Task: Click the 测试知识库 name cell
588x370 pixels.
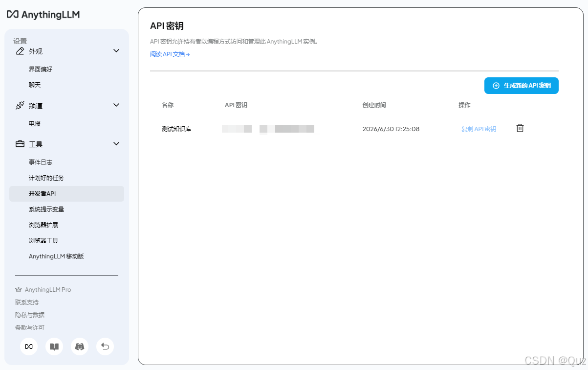Action: point(176,129)
